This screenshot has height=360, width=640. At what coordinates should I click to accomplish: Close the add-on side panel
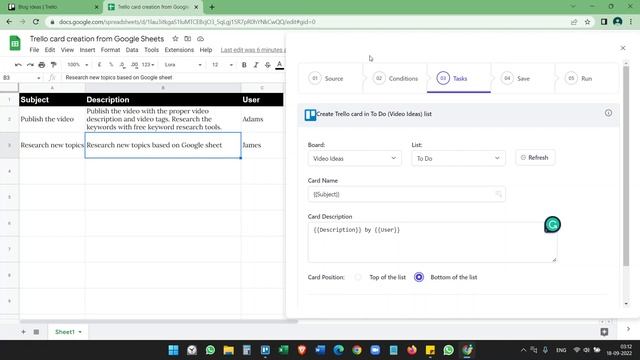[x=623, y=48]
